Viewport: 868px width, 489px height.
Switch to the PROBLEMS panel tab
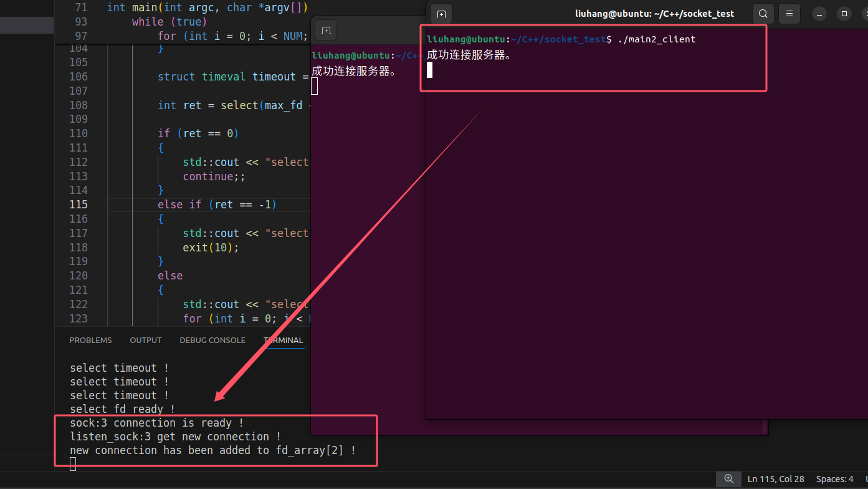click(90, 340)
